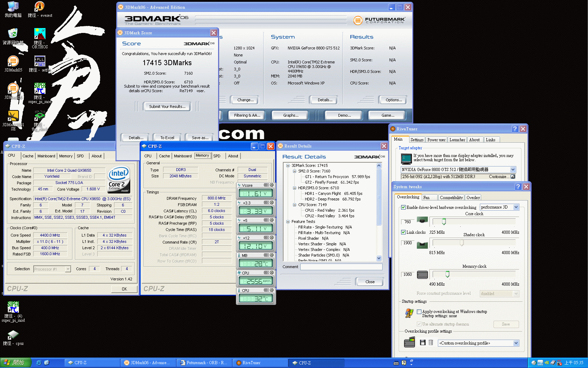
Task: Collapse the Feature Tests tree node
Action: (288, 222)
